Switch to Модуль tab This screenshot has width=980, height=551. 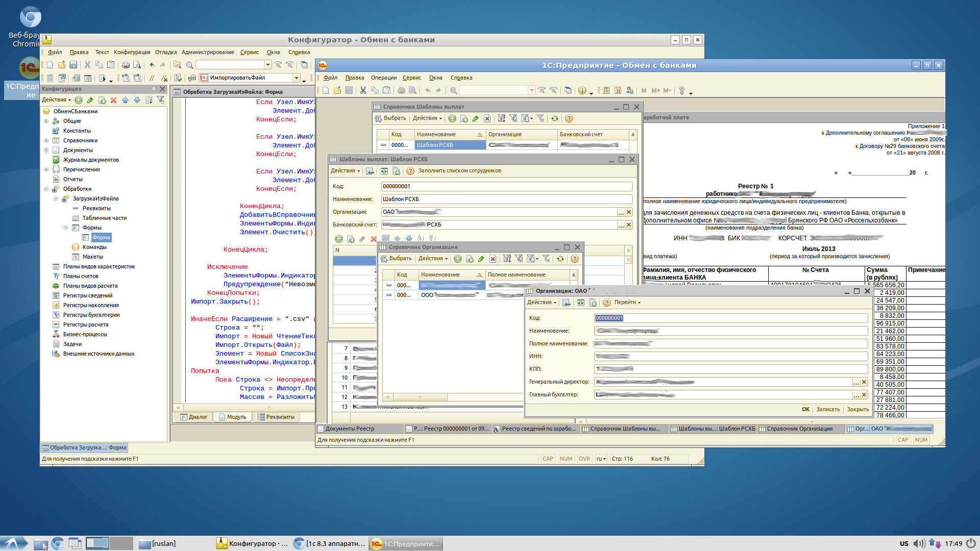(x=233, y=417)
